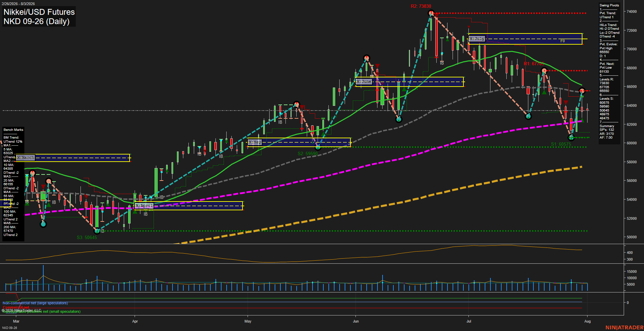Viewport: 644px width, 331px height.
Task: Click latest swing pivot high marker near 65550
Action: (x=582, y=91)
